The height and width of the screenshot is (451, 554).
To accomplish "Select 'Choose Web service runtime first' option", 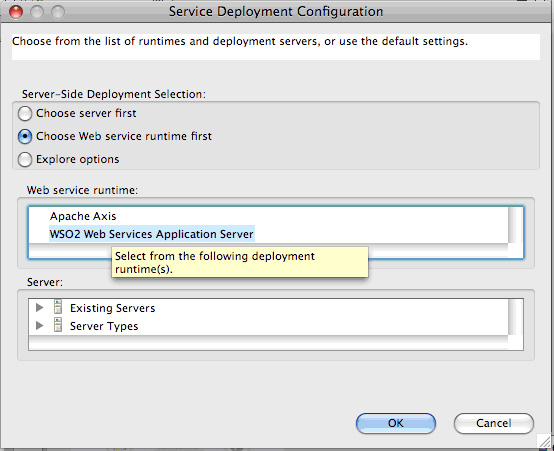I will pyautogui.click(x=25, y=137).
